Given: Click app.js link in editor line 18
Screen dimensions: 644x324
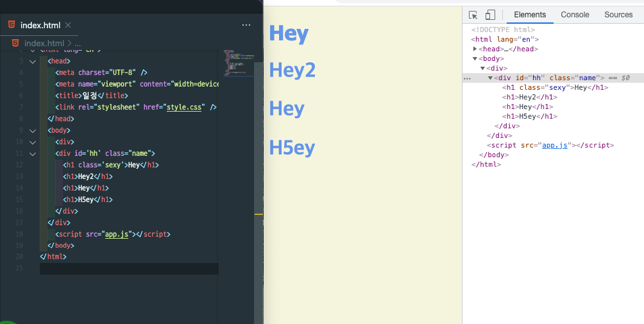Looking at the screenshot, I should [117, 234].
